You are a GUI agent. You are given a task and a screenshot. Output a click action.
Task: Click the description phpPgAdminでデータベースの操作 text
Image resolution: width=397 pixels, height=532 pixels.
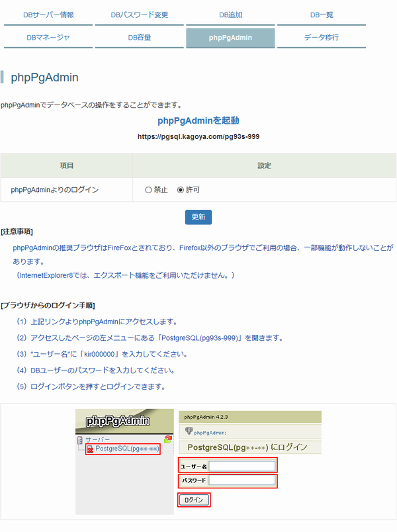(x=91, y=105)
